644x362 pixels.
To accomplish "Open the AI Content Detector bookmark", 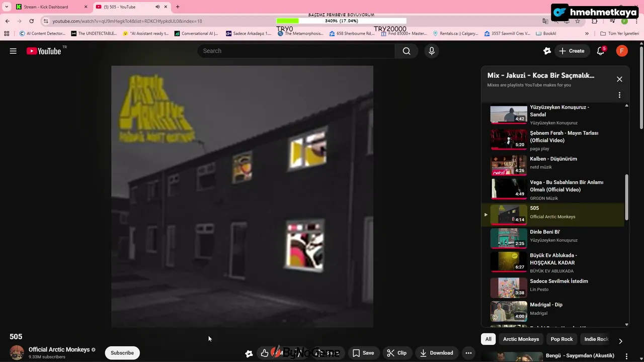I will pyautogui.click(x=42, y=34).
